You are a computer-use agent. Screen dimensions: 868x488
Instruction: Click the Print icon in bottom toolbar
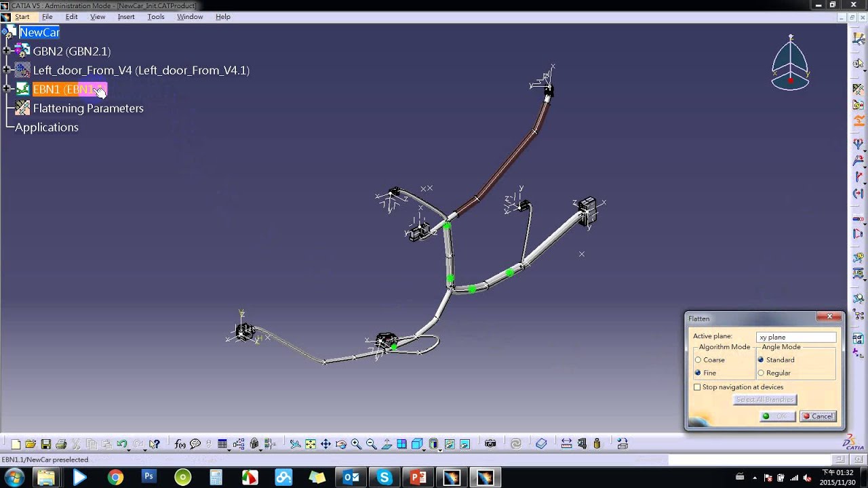(61, 444)
